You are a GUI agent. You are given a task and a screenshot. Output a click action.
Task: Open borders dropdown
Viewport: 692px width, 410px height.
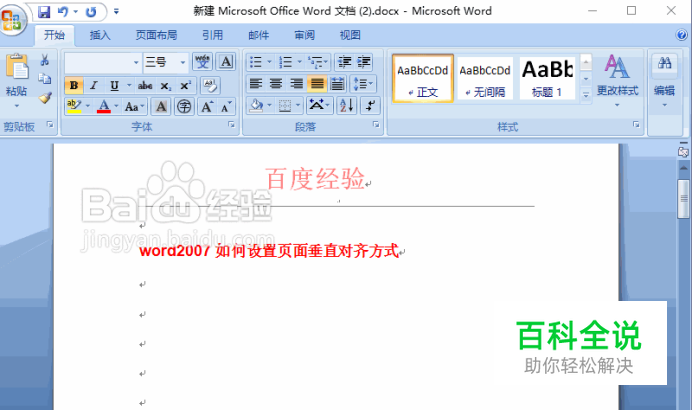click(x=298, y=105)
